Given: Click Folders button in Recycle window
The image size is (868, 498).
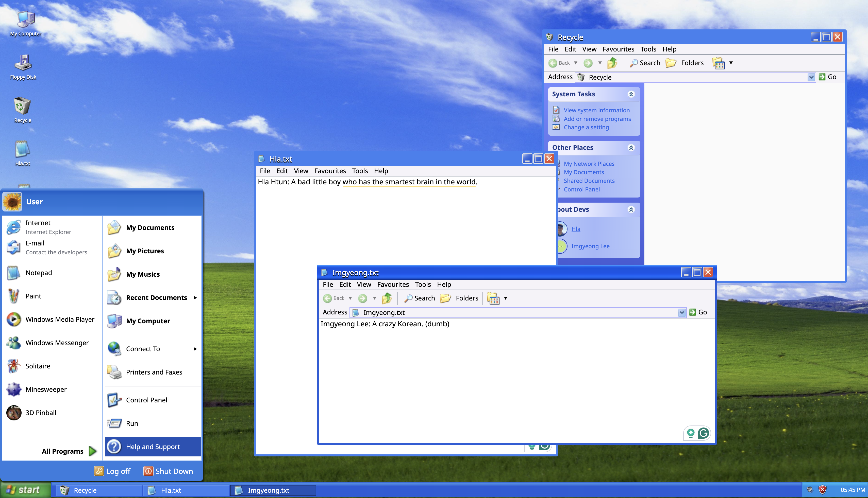Looking at the screenshot, I should 685,63.
